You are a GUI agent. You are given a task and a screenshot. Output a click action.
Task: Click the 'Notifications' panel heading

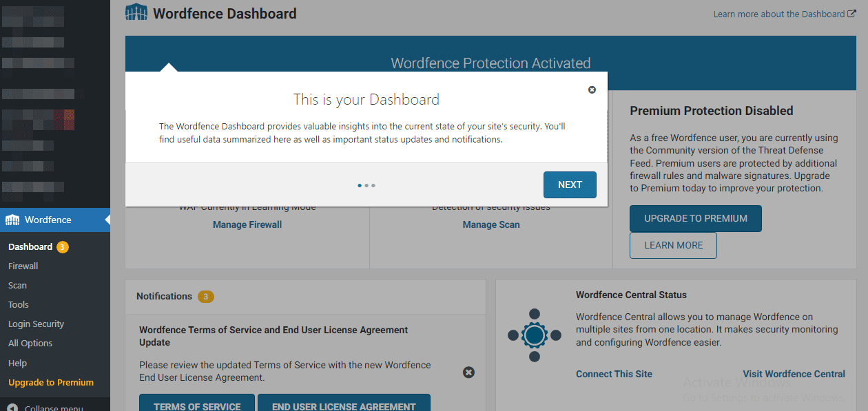[x=164, y=296]
